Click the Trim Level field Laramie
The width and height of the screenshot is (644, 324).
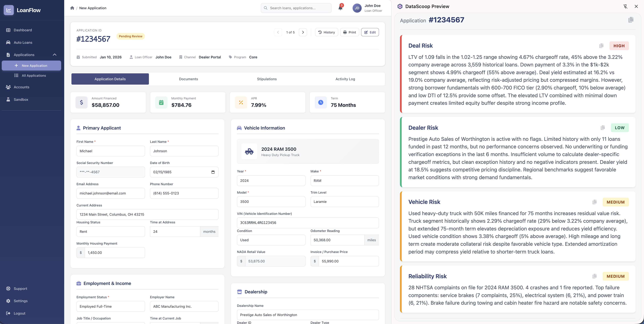(345, 202)
